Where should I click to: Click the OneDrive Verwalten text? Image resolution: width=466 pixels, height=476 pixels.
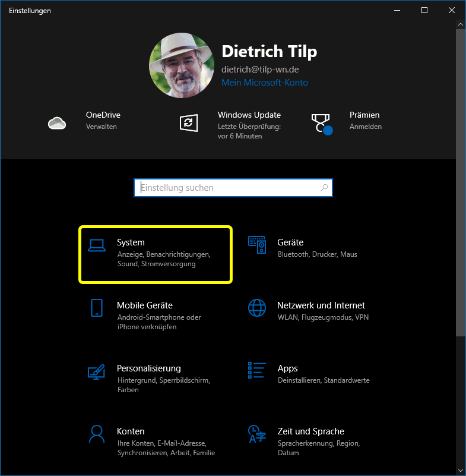coord(102,127)
